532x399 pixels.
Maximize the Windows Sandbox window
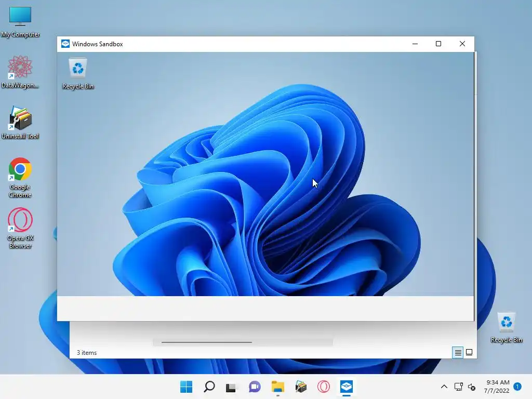tap(438, 44)
